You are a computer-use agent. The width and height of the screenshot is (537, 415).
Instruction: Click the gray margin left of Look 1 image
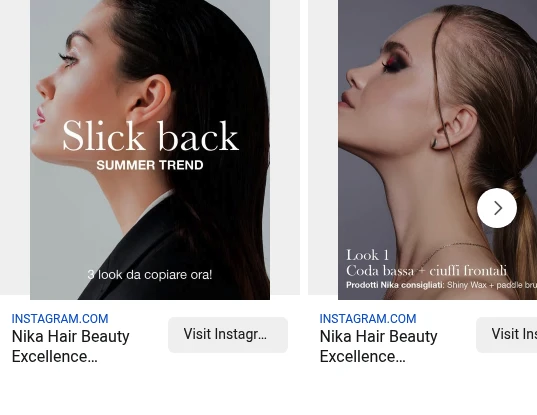coord(323,147)
